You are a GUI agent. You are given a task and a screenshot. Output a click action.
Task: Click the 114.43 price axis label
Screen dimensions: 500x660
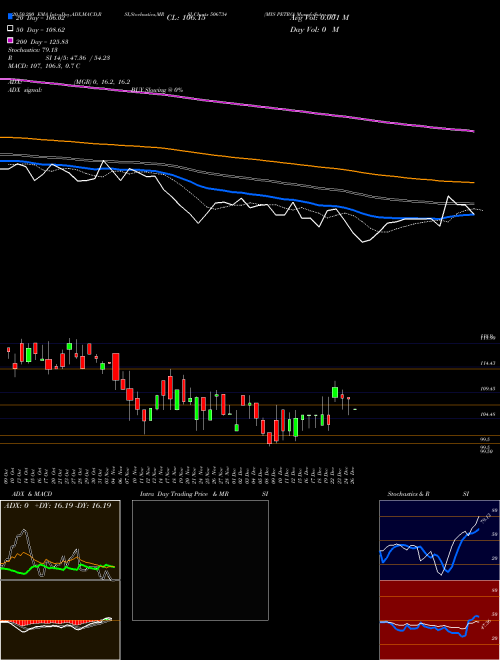[487, 363]
